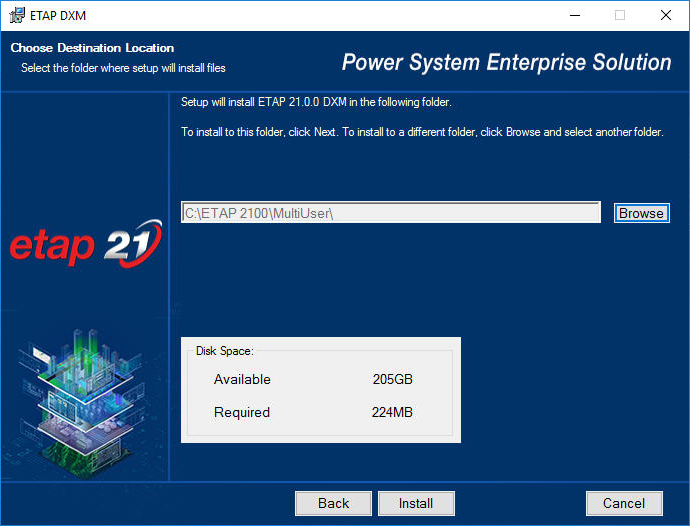Cancel the setup wizard
Viewport: 690px width, 526px height.
click(x=624, y=503)
